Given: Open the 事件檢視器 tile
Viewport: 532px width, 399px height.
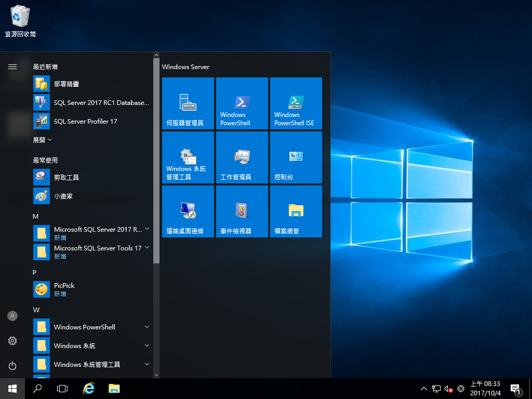Looking at the screenshot, I should pos(242,211).
